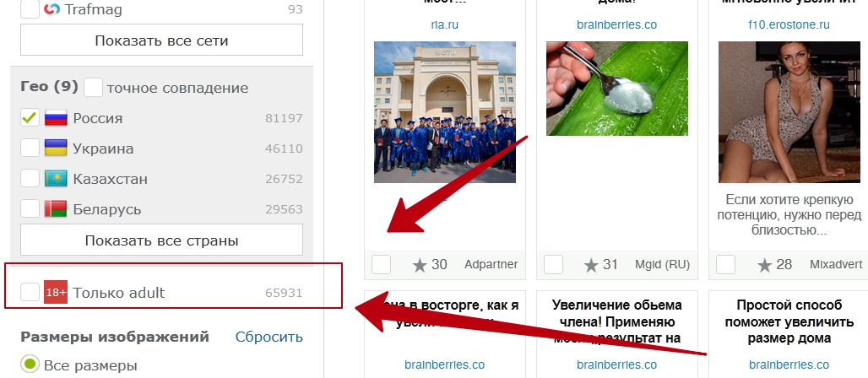Click the star rating icon showing 30
The height and width of the screenshot is (378, 868).
pyautogui.click(x=420, y=265)
